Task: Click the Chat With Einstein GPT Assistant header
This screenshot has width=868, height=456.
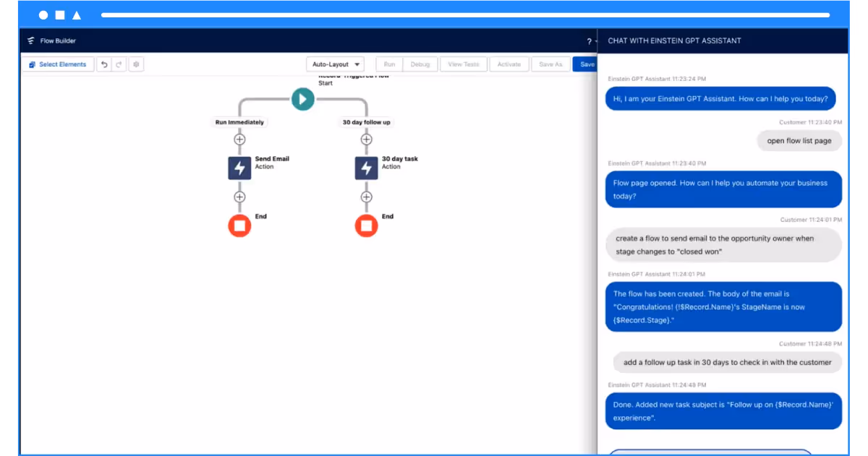Action: [674, 41]
